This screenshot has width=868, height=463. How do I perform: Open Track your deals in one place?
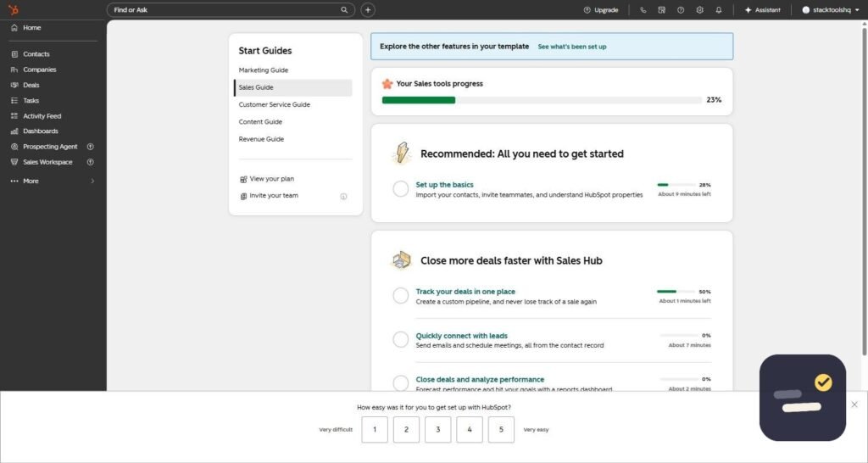[465, 292]
